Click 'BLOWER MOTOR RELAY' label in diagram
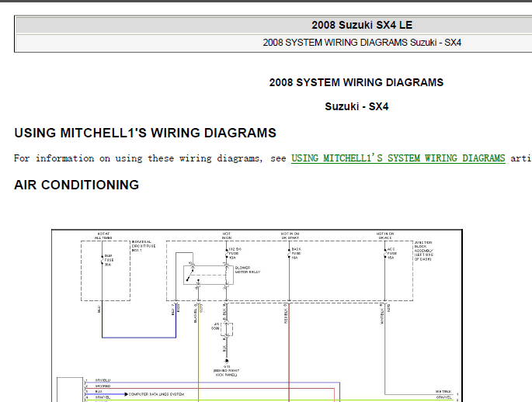This screenshot has height=402, width=532. [247, 270]
